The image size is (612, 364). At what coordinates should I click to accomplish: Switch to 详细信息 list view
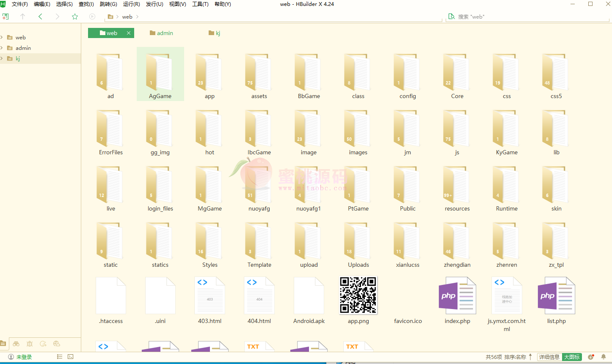coord(549,357)
